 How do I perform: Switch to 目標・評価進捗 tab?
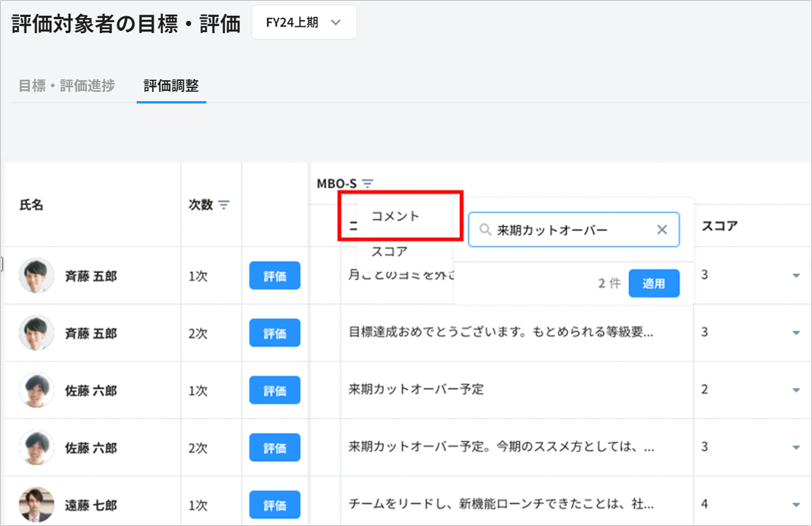tap(66, 86)
